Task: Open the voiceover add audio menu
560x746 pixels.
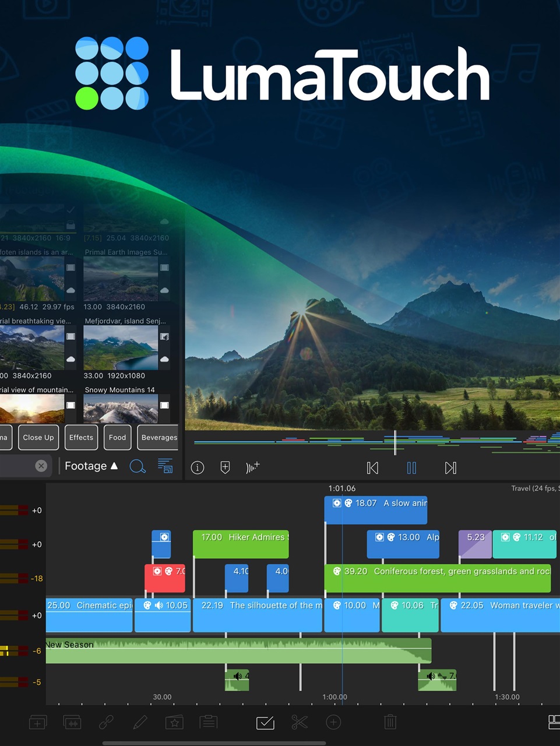Action: 252,467
